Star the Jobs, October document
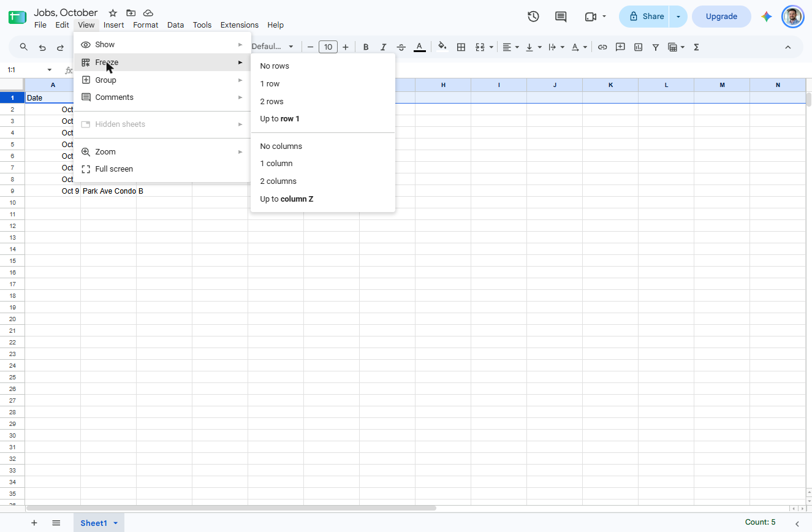This screenshot has height=532, width=812. [113, 13]
